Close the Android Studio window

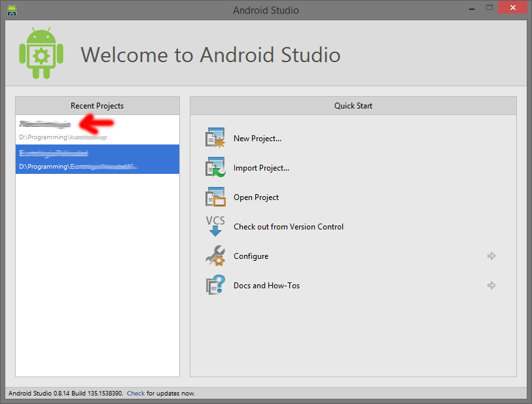[x=512, y=7]
